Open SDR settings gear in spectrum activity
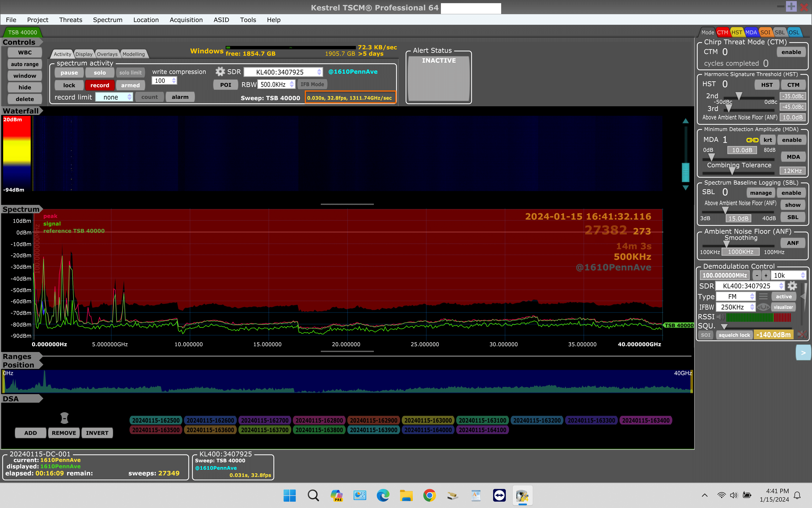812x508 pixels. click(x=220, y=72)
